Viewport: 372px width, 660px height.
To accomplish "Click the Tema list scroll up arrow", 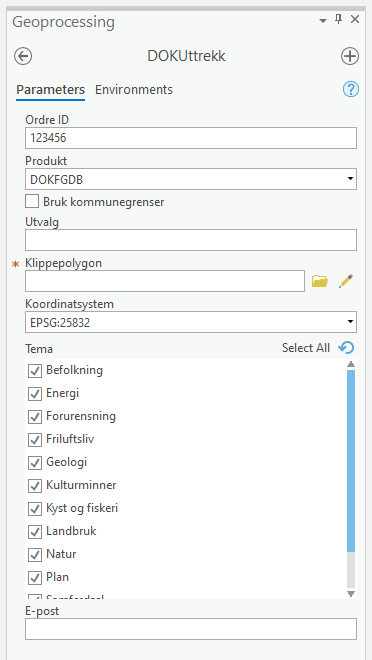I will pos(351,364).
